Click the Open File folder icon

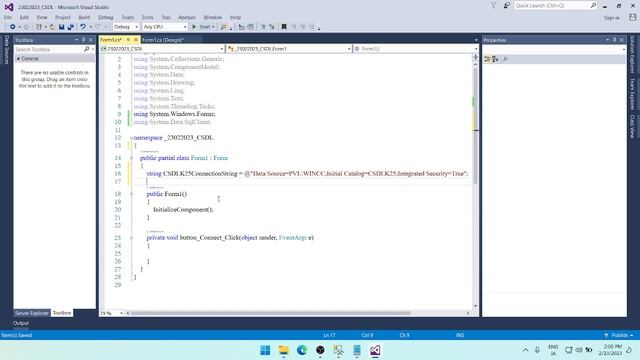pyautogui.click(x=52, y=27)
